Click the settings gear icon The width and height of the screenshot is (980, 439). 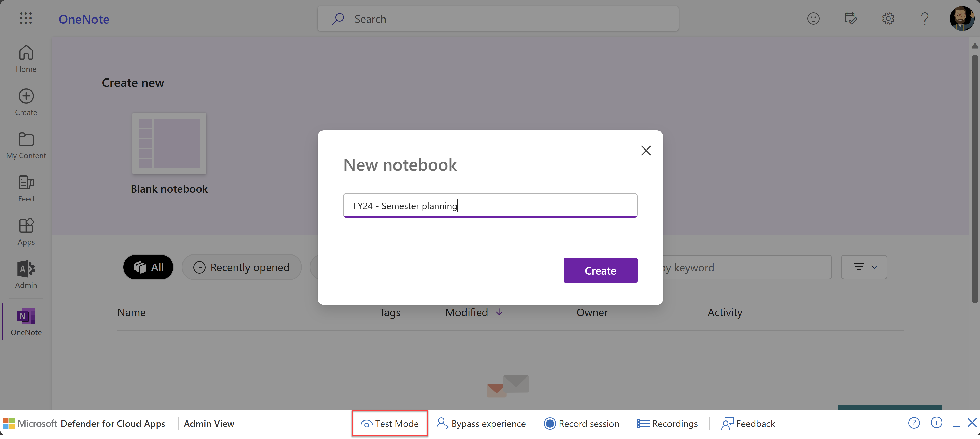coord(888,19)
